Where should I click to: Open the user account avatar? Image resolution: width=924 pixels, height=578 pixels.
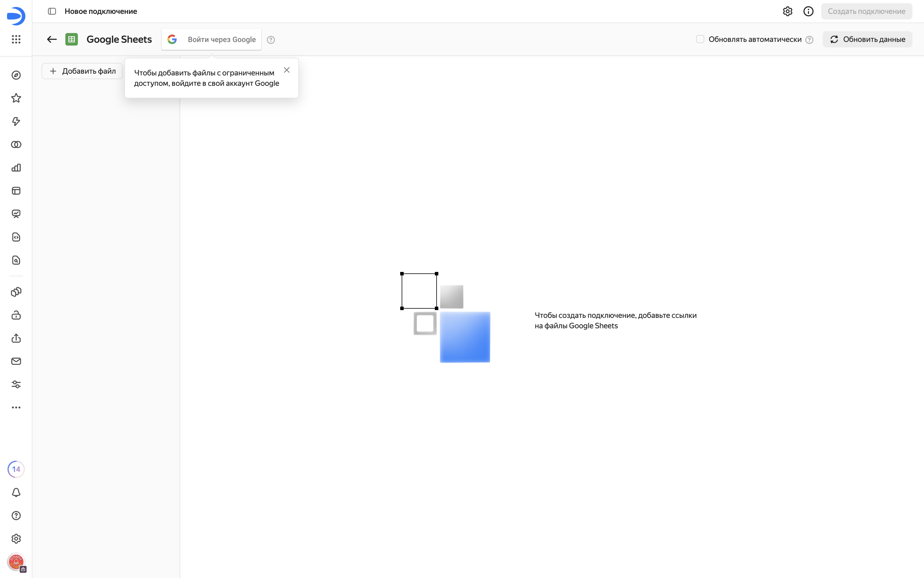click(x=16, y=562)
